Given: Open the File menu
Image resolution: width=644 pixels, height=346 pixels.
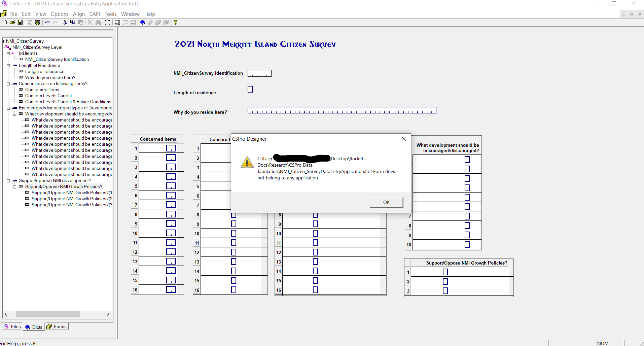Looking at the screenshot, I should 13,14.
